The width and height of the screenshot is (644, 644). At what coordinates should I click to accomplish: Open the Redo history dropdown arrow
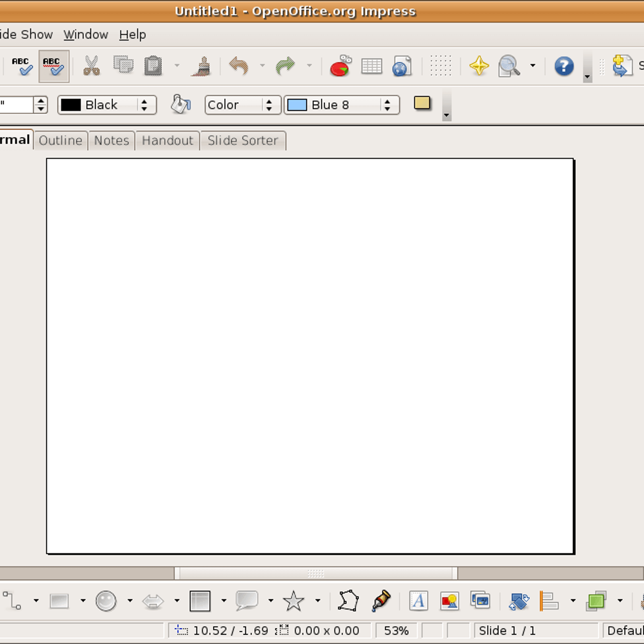point(309,66)
